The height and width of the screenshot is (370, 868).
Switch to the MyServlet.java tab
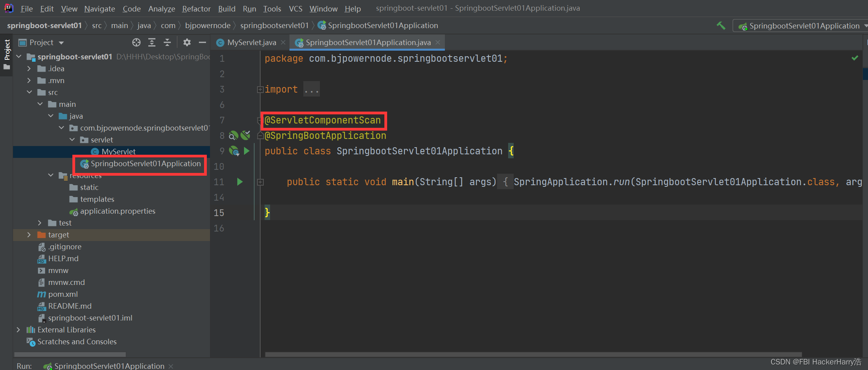tap(249, 42)
